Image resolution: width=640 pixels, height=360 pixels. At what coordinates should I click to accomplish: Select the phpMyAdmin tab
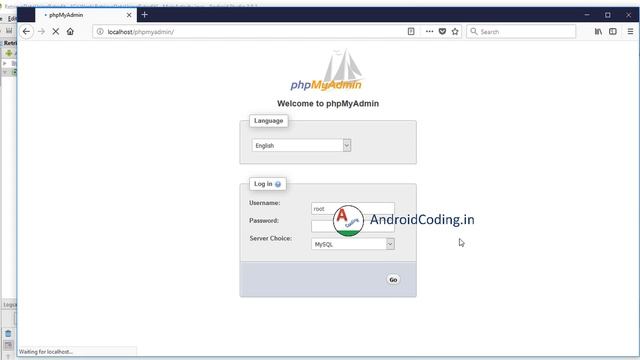click(x=86, y=15)
